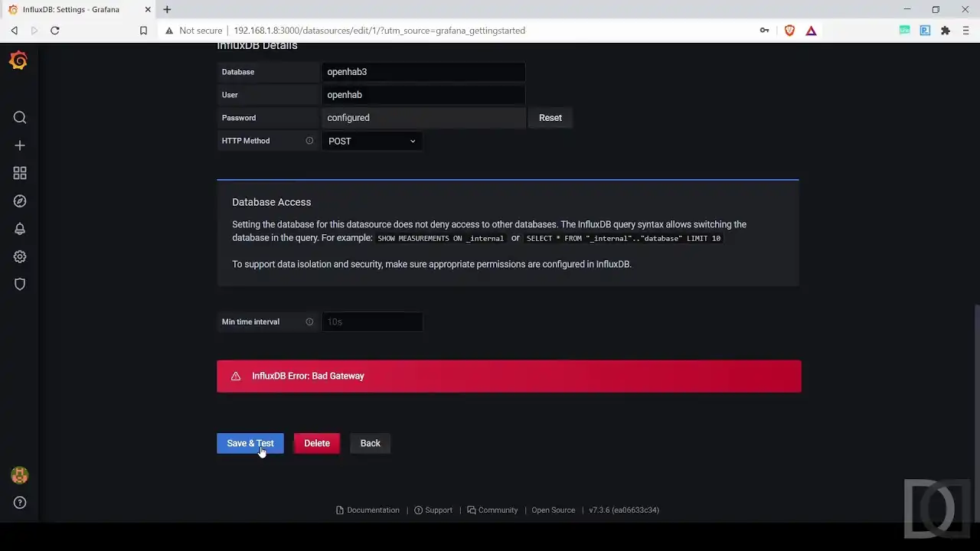Click the saved password key icon
The height and width of the screenshot is (551, 980).
(x=764, y=31)
